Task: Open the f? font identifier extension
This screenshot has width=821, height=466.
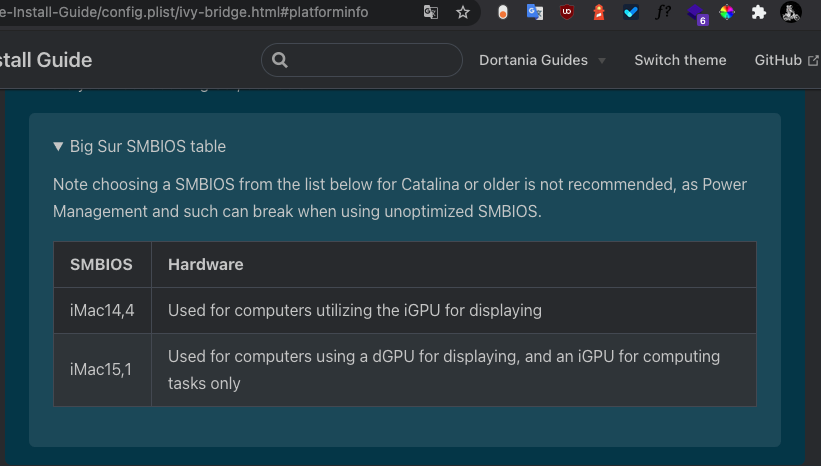Action: click(x=662, y=13)
